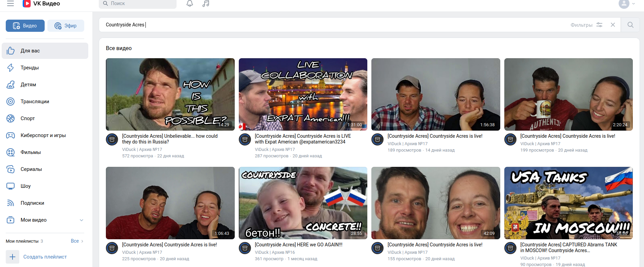The image size is (644, 267).
Task: Click channel avatar beside 'Expat American' video
Action: [x=245, y=139]
